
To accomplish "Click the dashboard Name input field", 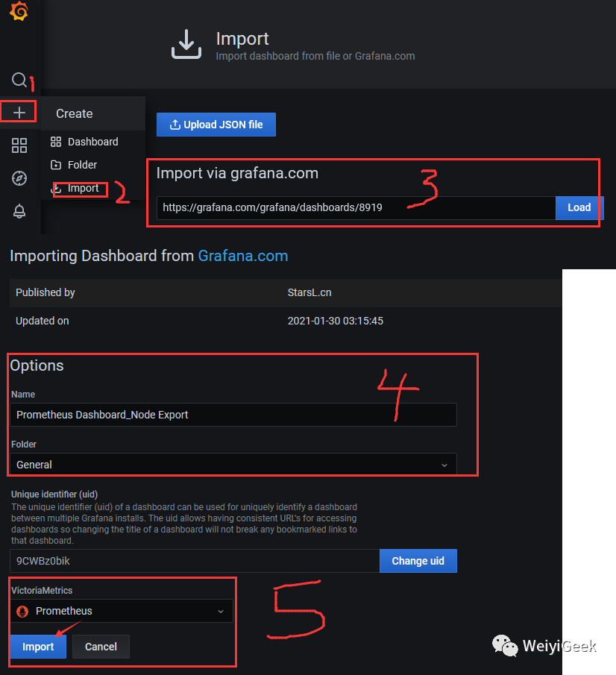I will click(x=233, y=415).
